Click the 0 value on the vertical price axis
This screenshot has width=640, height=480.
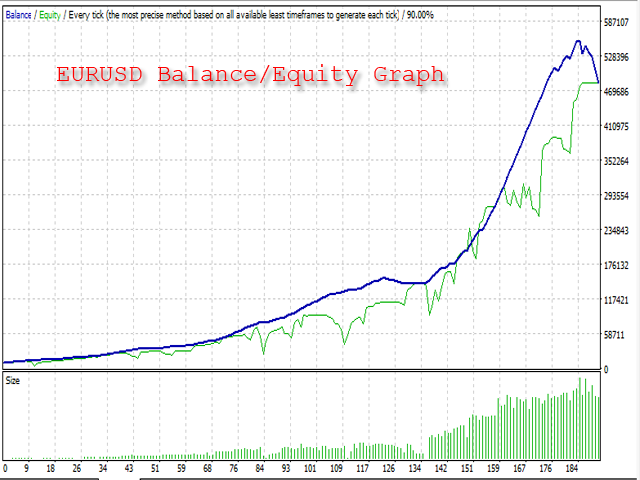click(606, 370)
